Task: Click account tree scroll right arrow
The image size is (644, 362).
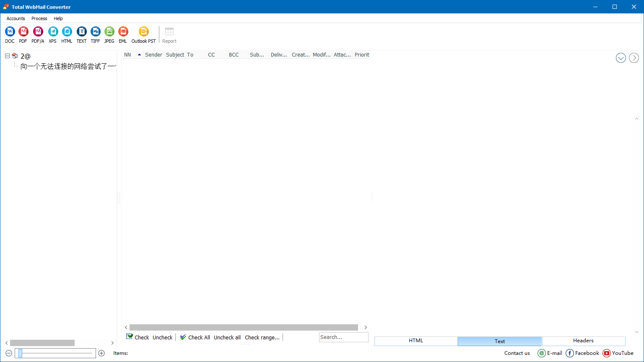Action: coord(112,343)
